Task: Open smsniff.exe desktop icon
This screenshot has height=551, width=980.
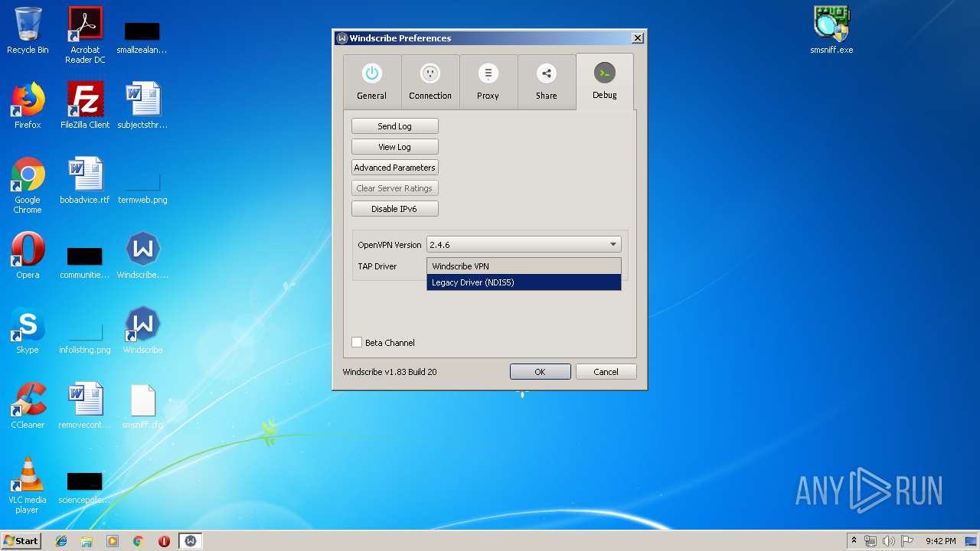Action: (831, 31)
